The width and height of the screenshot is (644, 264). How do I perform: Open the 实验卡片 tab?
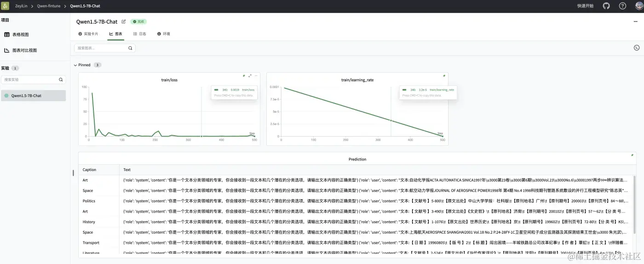(x=88, y=34)
